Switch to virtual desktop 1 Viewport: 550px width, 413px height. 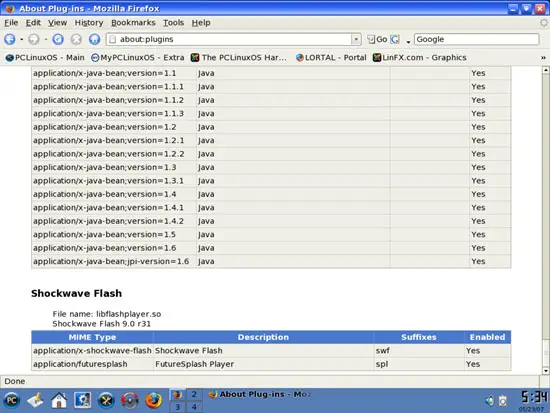177,394
